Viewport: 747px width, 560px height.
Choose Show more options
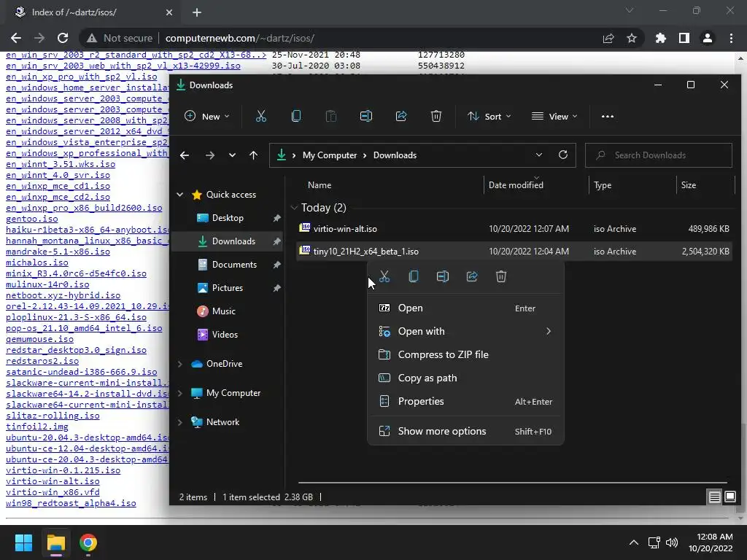click(465, 432)
